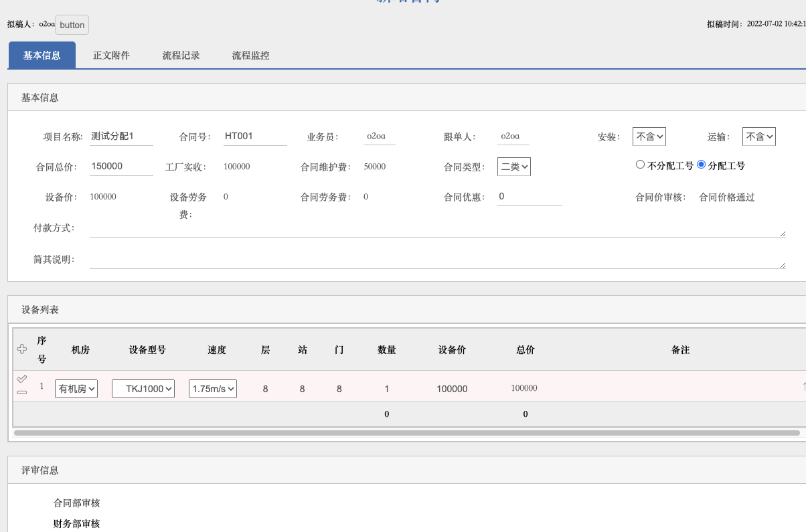Image resolution: width=806 pixels, height=532 pixels.
Task: Open the 安装 dropdown
Action: (649, 137)
